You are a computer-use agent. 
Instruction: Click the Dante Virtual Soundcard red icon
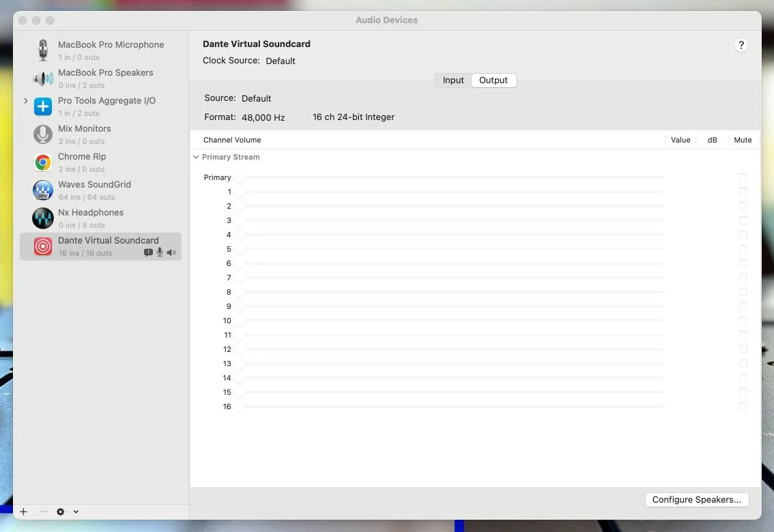[43, 246]
